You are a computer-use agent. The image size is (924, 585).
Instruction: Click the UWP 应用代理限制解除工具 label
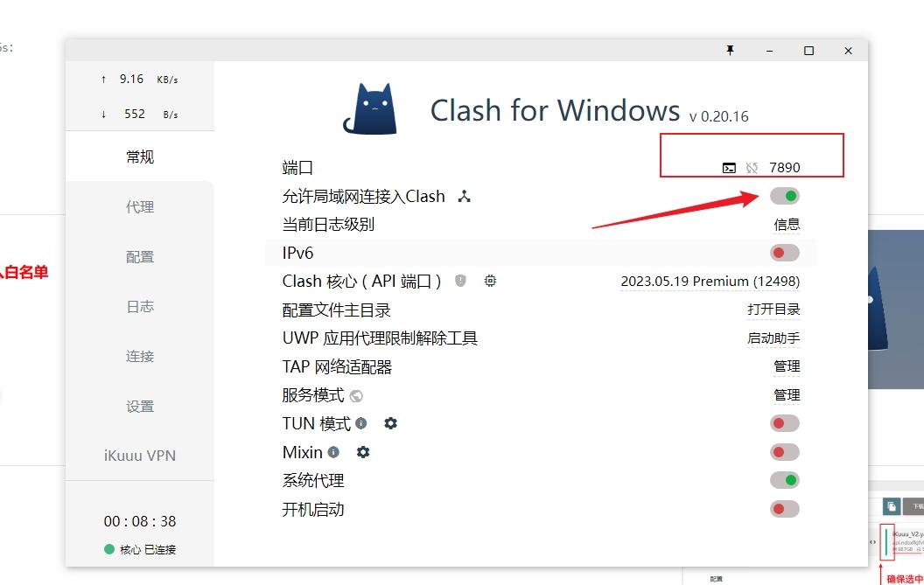(x=380, y=338)
